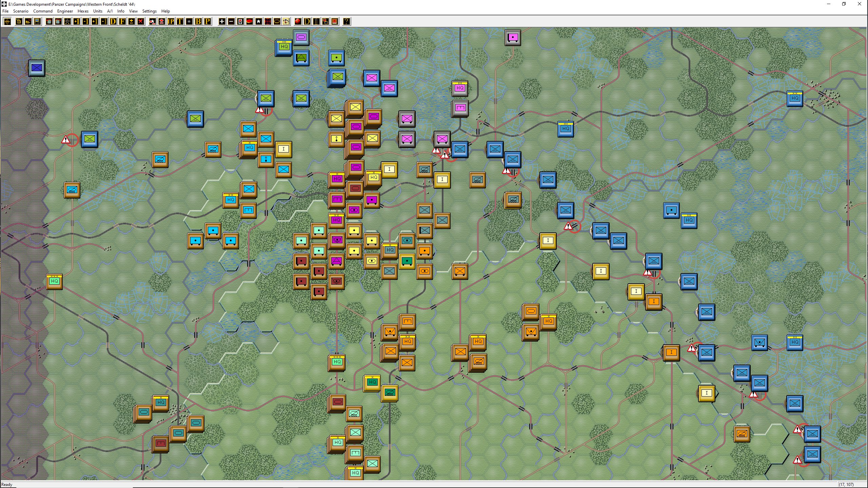
Task: Expand the Hexes menu
Action: 83,11
